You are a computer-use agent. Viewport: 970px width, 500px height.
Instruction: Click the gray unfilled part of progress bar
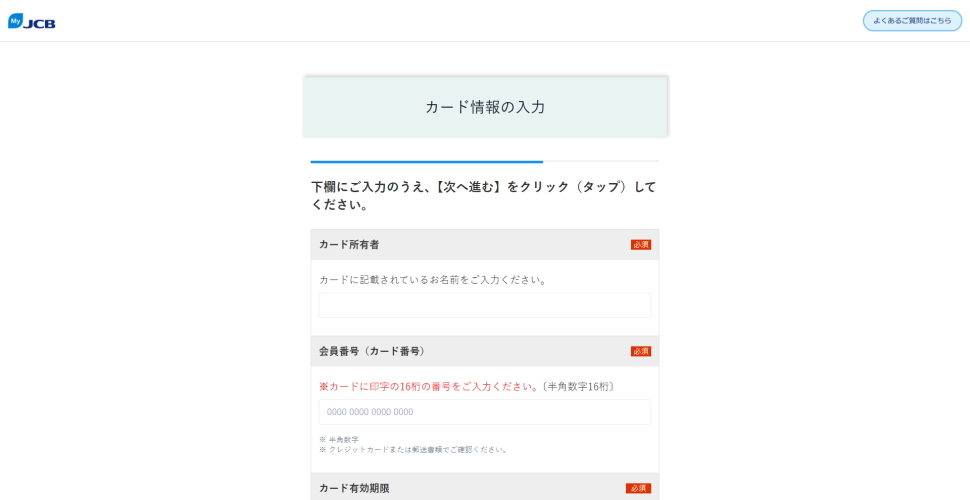600,161
